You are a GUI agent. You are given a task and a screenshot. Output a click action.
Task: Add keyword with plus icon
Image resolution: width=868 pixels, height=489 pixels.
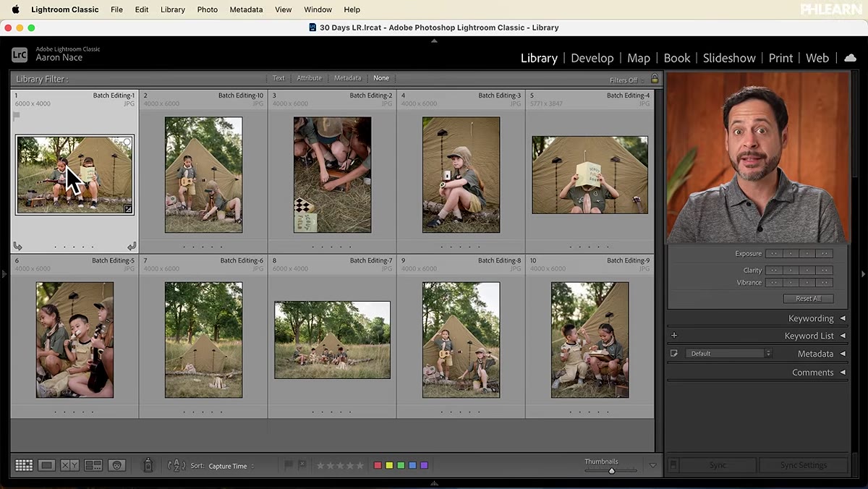674,336
